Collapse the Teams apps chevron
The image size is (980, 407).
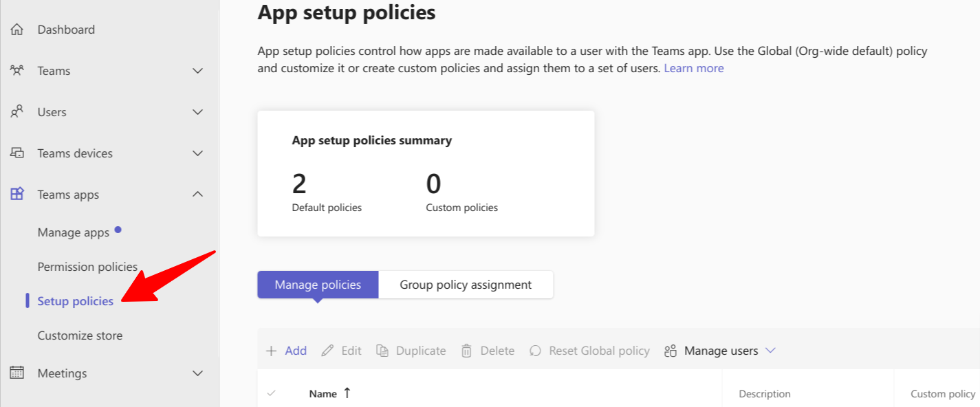(x=198, y=195)
